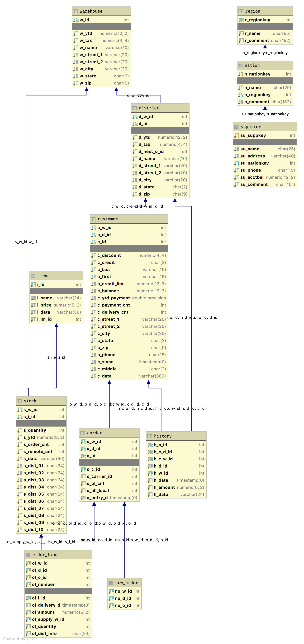This screenshot has width=304, height=644.
Task: Select the s_i_id:i_id edge label
Action: 56,357
